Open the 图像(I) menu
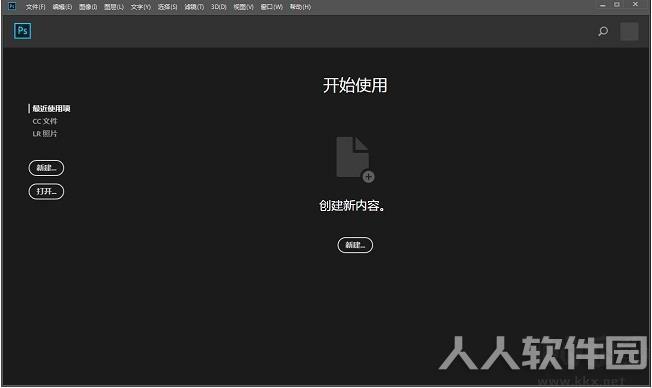The height and width of the screenshot is (388, 652). point(88,7)
